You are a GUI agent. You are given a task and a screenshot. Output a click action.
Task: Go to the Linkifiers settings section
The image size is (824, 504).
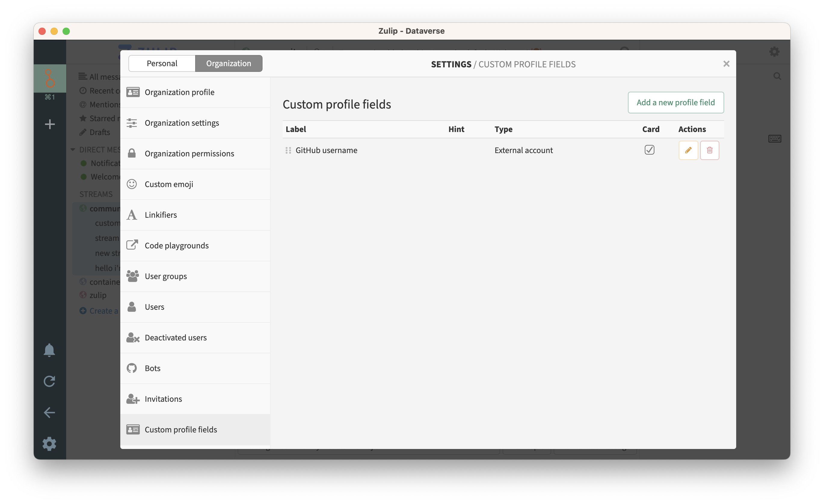click(x=161, y=215)
